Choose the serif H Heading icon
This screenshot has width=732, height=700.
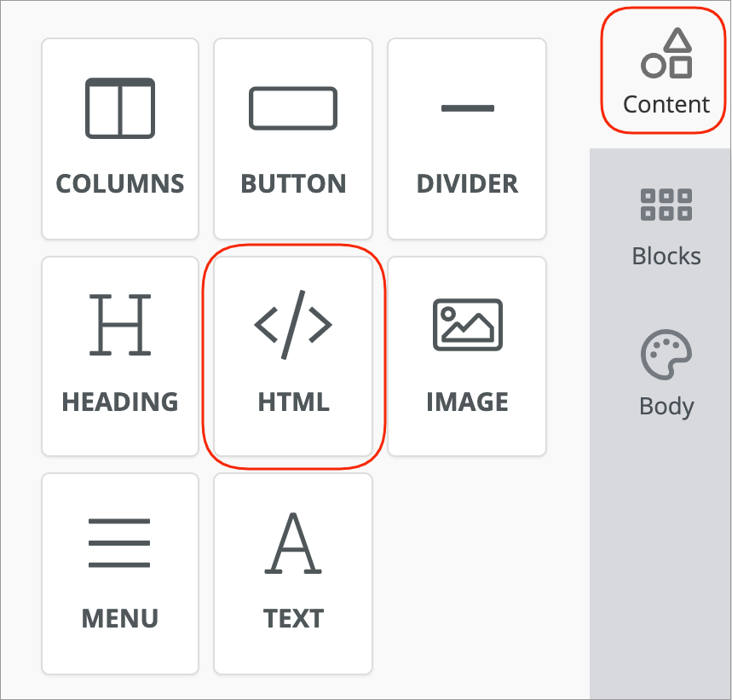pyautogui.click(x=120, y=325)
